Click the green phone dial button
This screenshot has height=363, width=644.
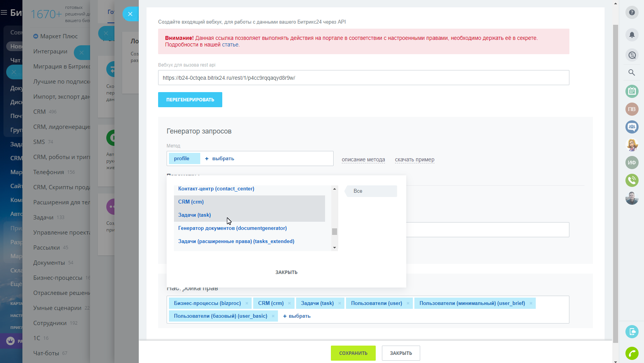632,353
